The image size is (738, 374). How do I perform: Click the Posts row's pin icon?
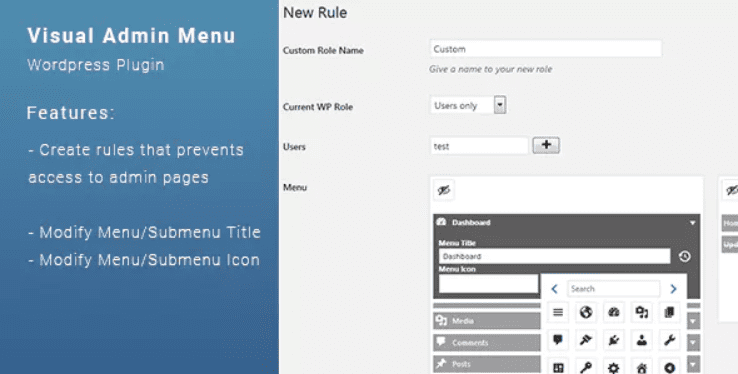(441, 363)
